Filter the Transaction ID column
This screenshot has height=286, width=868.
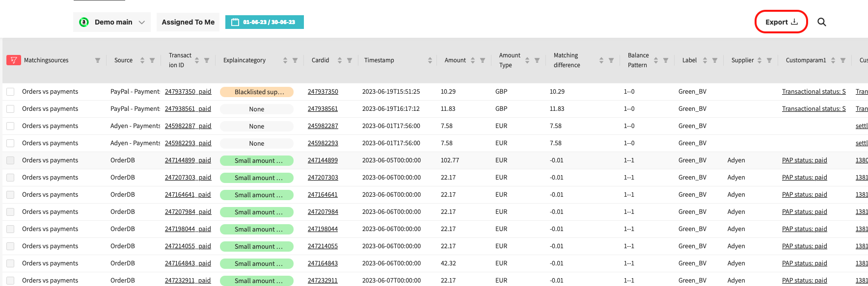[x=207, y=60]
